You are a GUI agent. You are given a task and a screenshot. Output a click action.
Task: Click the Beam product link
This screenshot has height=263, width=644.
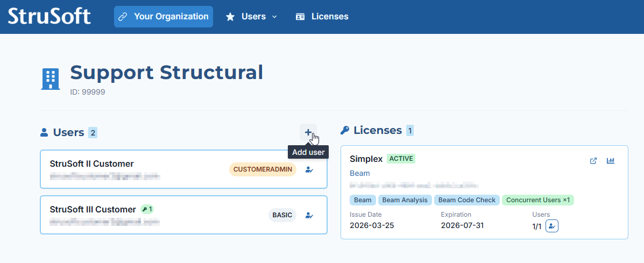(360, 174)
